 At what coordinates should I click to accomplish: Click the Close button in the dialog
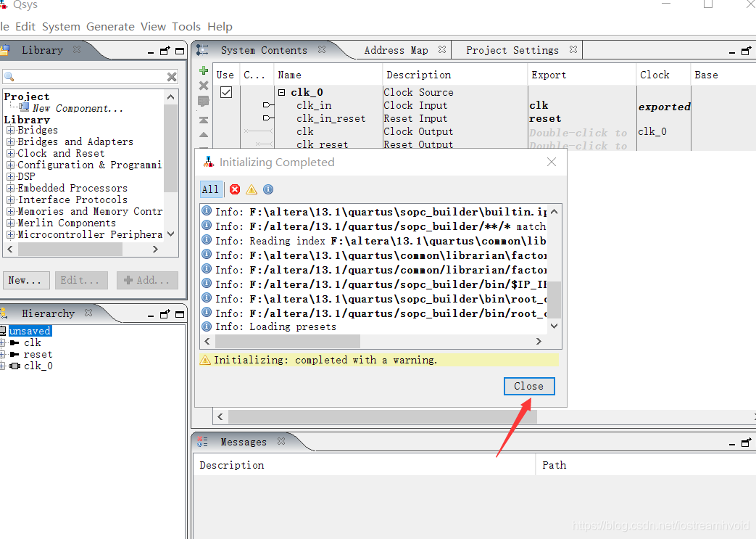coord(529,386)
